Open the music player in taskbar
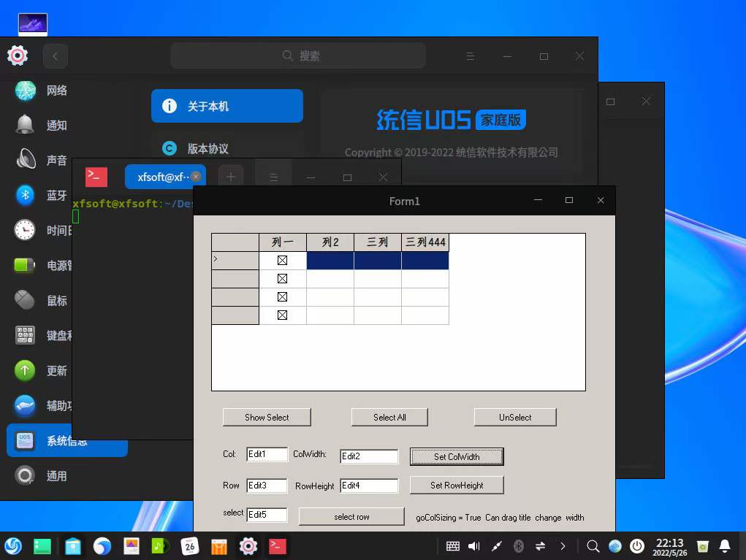 click(160, 546)
